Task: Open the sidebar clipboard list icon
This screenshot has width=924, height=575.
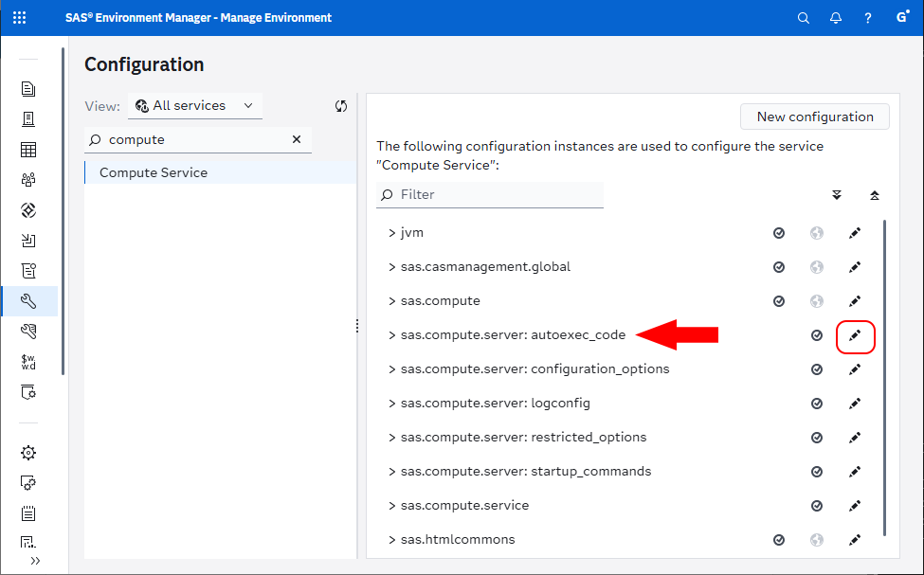Action: [28, 513]
